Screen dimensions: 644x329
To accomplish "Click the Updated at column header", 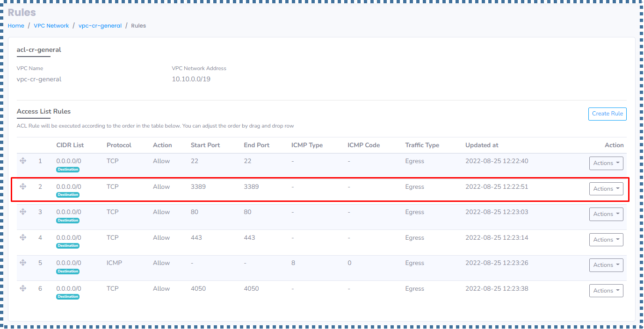I will click(x=482, y=145).
